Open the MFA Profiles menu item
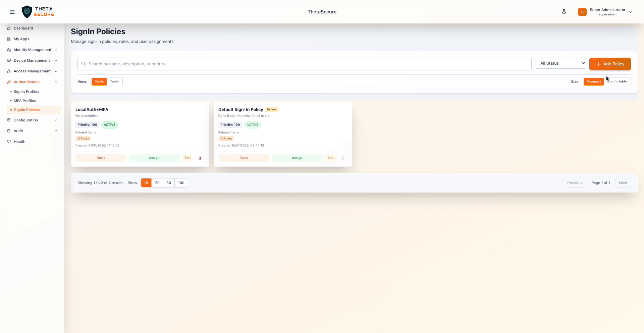The image size is (644, 333). coord(25,101)
